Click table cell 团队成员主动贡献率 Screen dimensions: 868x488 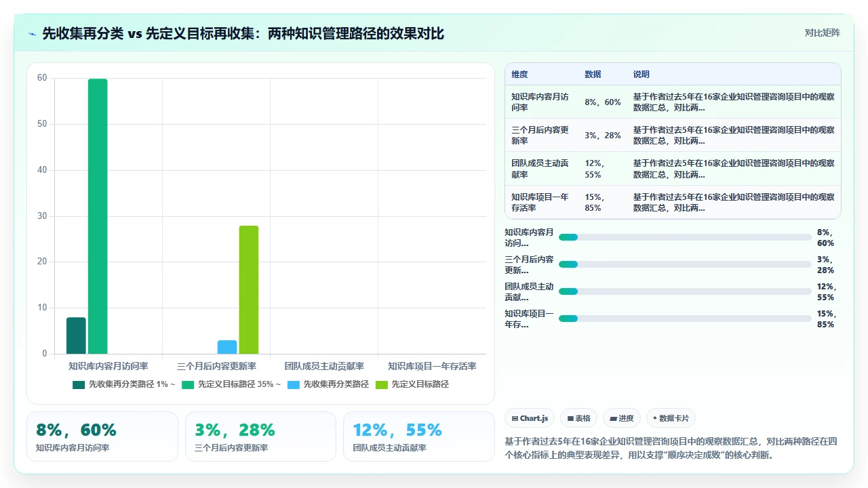tap(542, 169)
